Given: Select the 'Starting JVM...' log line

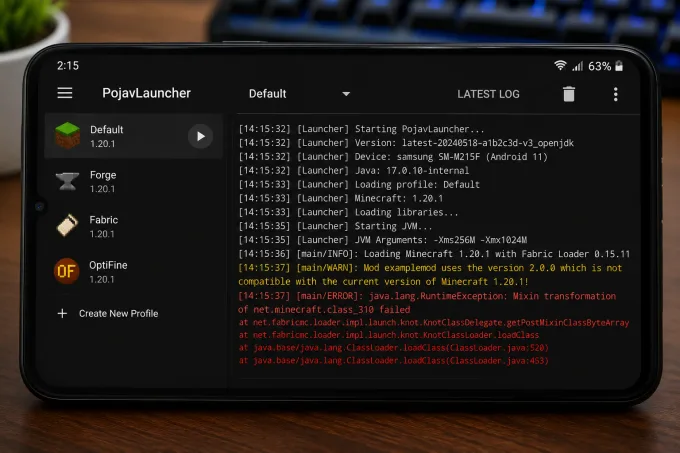Looking at the screenshot, I should (336, 226).
